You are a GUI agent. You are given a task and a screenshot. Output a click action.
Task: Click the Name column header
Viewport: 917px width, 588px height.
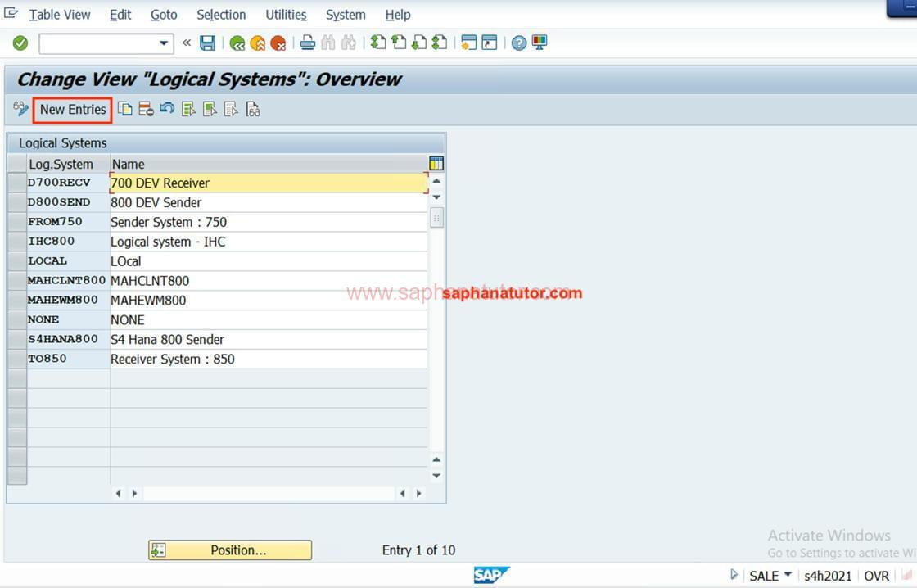pyautogui.click(x=269, y=164)
